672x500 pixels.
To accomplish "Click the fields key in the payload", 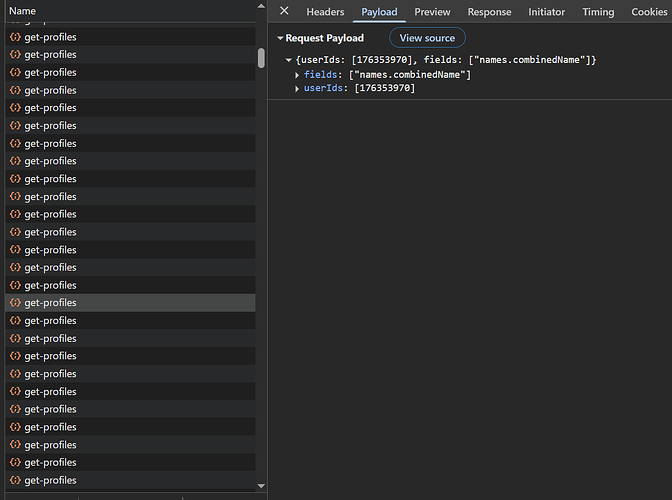I will (321, 75).
